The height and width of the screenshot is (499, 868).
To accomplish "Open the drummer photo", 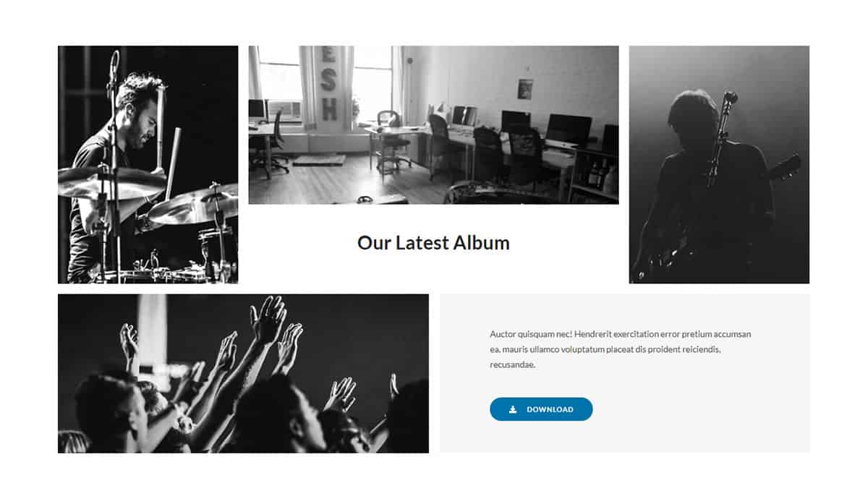I will click(x=148, y=165).
